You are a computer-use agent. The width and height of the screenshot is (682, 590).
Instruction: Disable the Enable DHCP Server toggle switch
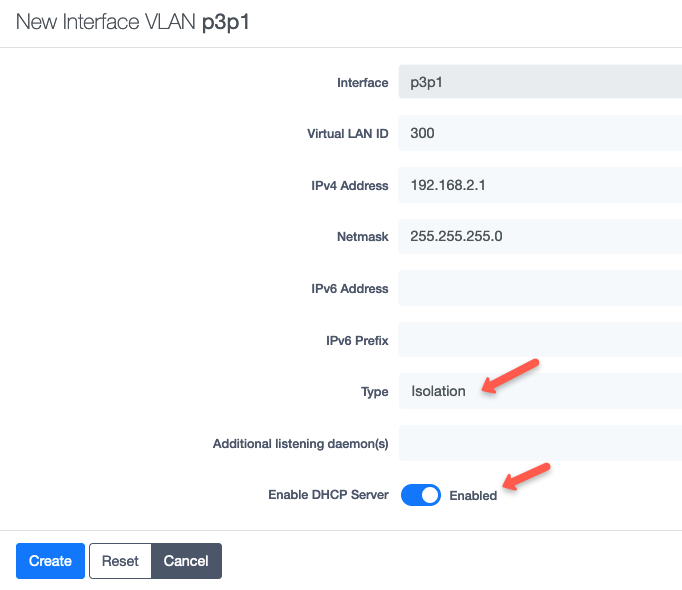[x=421, y=495]
